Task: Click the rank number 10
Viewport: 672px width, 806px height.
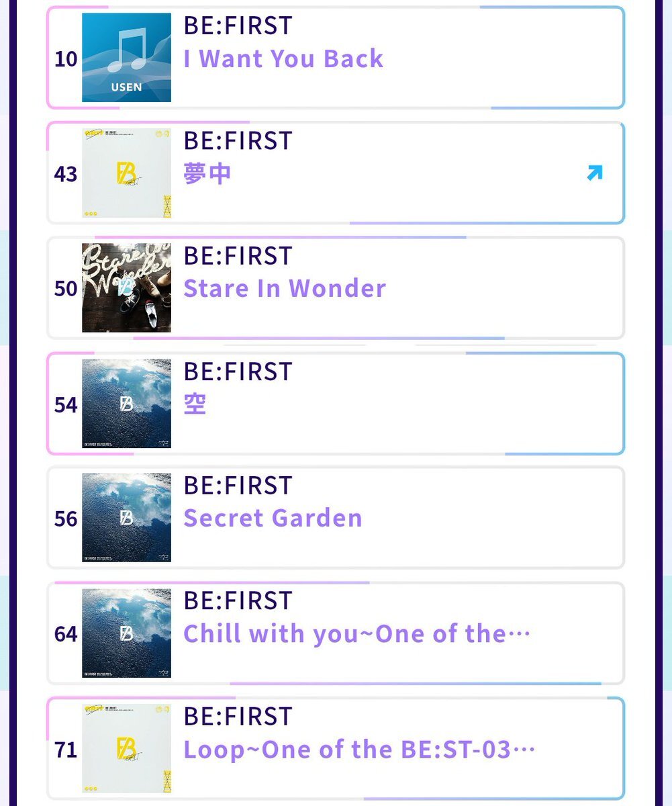Action: (x=66, y=59)
